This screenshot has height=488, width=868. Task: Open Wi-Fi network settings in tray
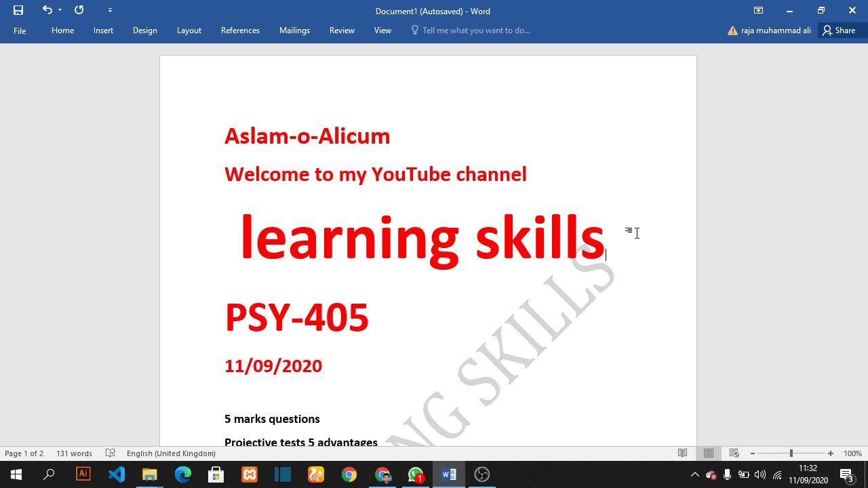777,474
